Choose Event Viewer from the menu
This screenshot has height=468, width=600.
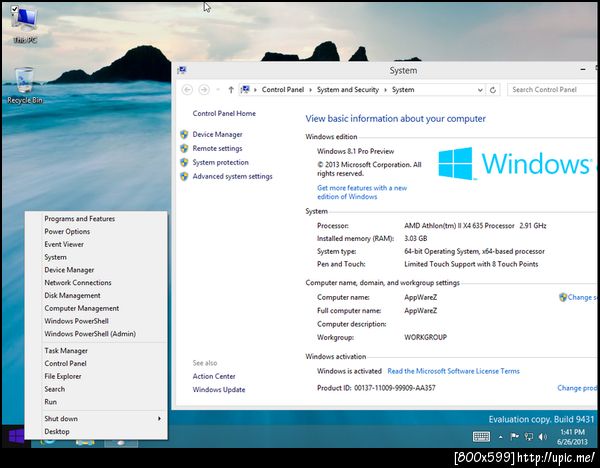coord(96,244)
